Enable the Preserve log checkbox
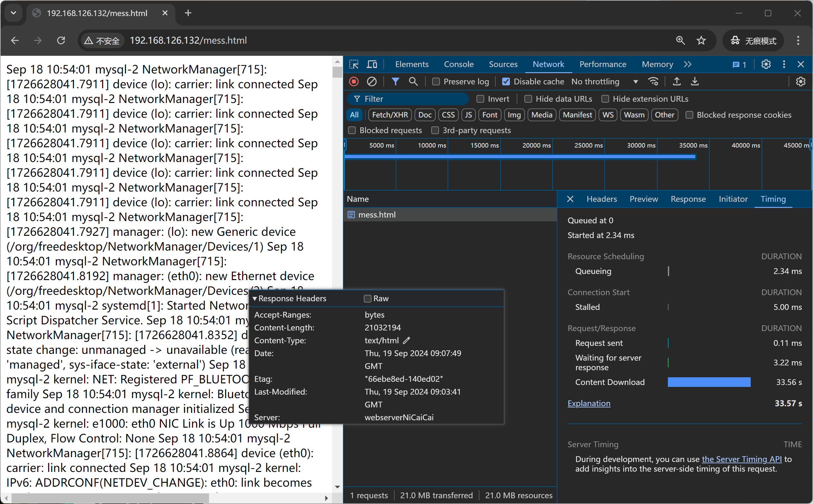The height and width of the screenshot is (504, 813). click(436, 82)
